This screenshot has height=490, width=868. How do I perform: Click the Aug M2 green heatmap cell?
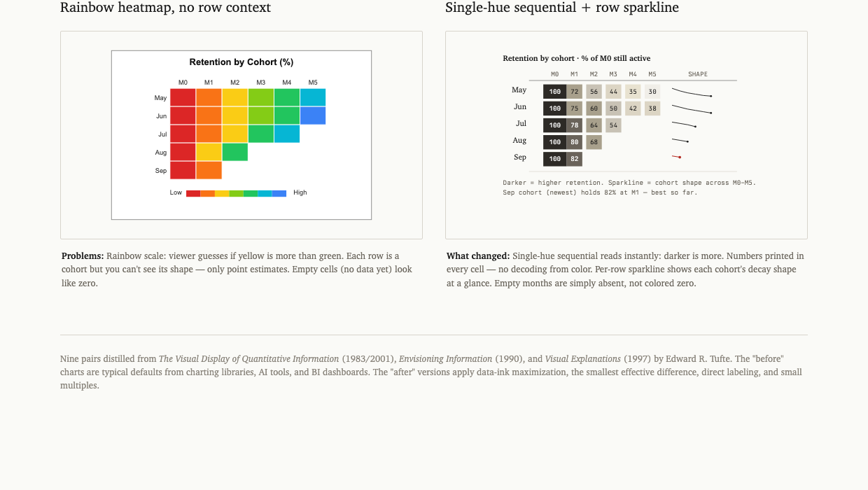[x=234, y=152]
